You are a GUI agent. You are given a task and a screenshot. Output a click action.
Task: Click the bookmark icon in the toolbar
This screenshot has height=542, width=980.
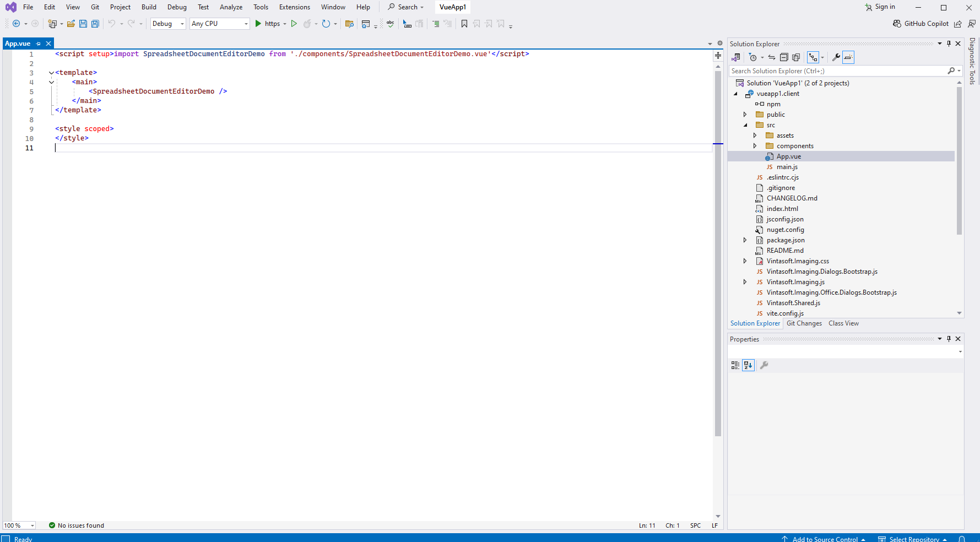pyautogui.click(x=464, y=24)
